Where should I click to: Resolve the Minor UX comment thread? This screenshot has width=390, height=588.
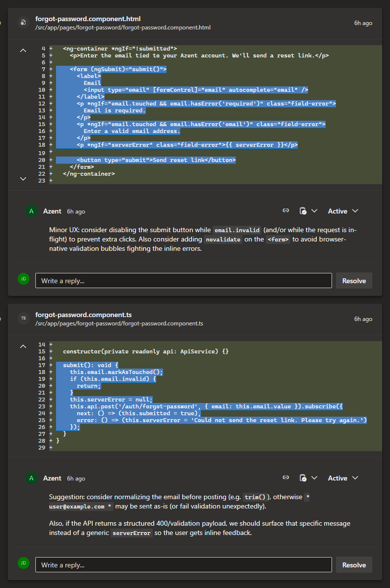[354, 280]
